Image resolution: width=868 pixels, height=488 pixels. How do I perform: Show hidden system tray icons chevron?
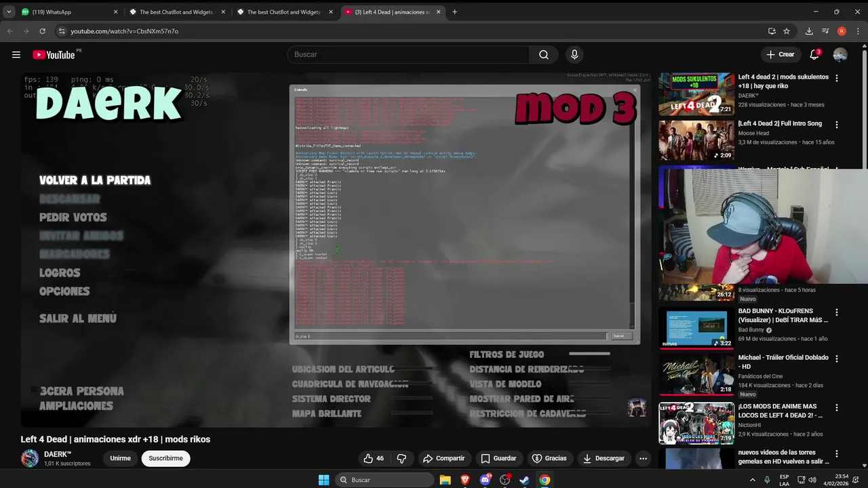(x=752, y=480)
